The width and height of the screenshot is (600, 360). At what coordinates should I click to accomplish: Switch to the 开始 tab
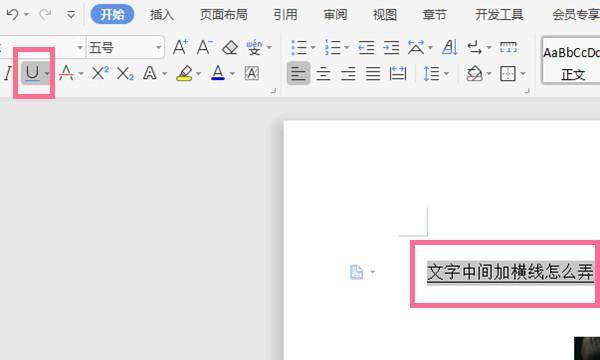coord(112,15)
